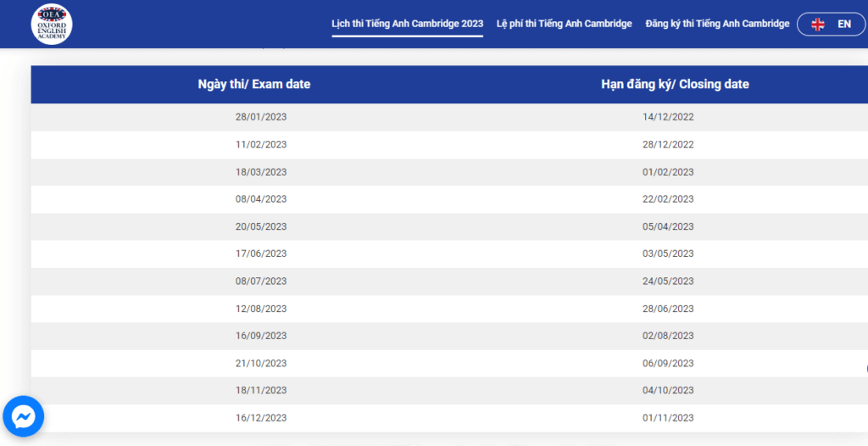Click the UK flag icon
This screenshot has width=868, height=446.
click(x=818, y=25)
